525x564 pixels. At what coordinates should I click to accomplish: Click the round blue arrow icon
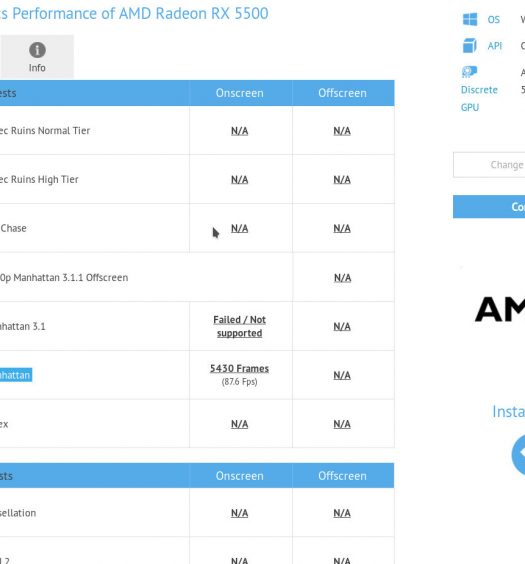coord(518,455)
